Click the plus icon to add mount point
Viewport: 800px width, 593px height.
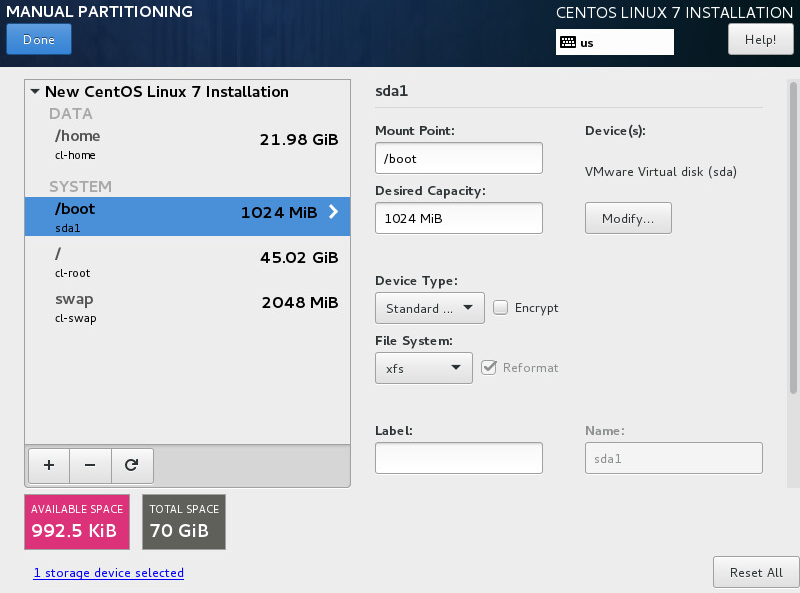(49, 465)
